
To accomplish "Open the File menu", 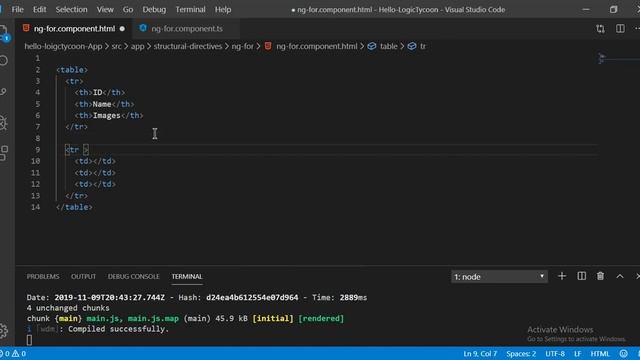I will pyautogui.click(x=18, y=9).
